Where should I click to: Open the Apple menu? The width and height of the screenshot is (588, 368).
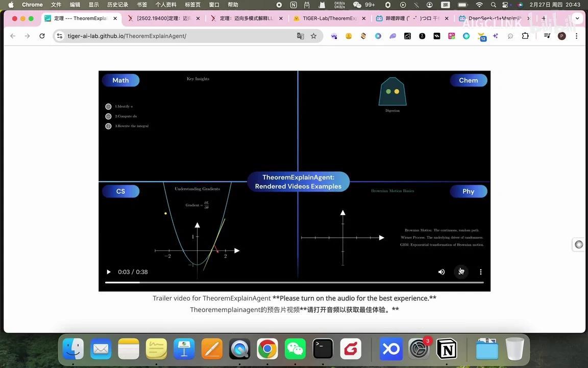(x=11, y=5)
